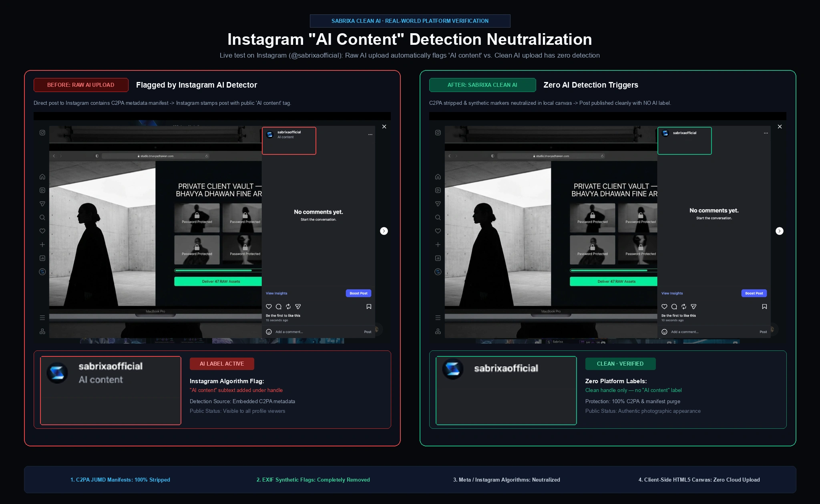820x504 pixels.
Task: Click Post comment link in Before screenshot
Action: (x=368, y=332)
